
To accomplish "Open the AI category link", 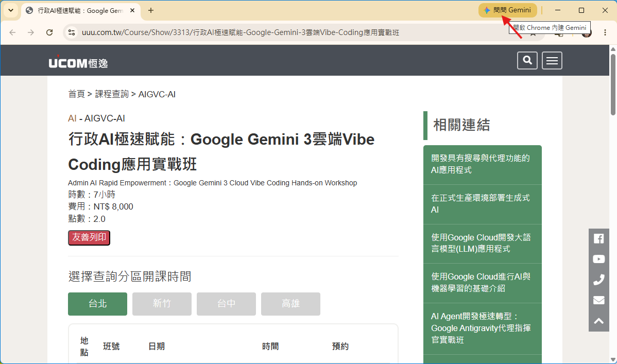I will [x=72, y=118].
